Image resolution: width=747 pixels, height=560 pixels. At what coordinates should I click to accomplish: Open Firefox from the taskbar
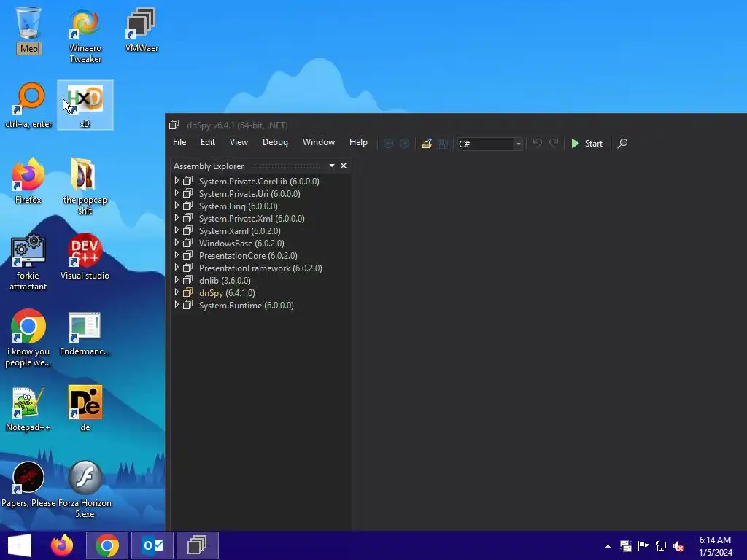[62, 545]
